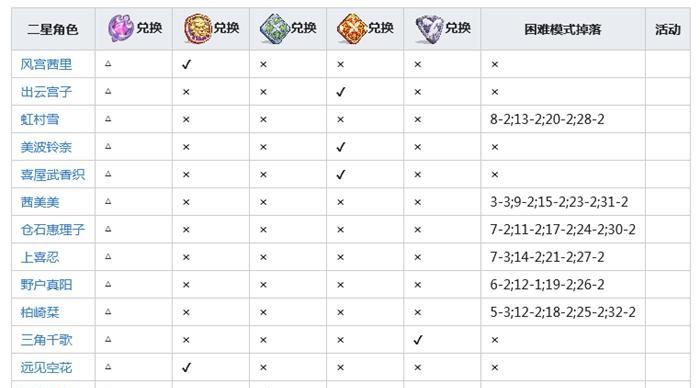Click the 活动 column header
The height and width of the screenshot is (388, 700).
(667, 29)
